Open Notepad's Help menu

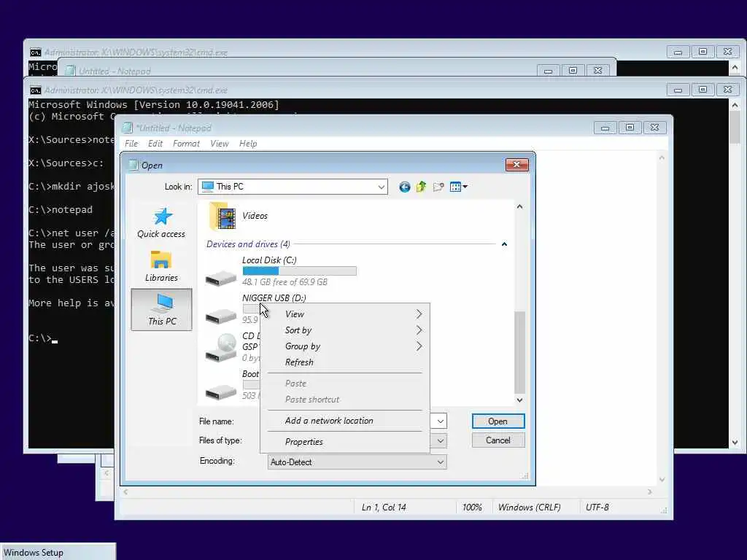click(x=248, y=144)
